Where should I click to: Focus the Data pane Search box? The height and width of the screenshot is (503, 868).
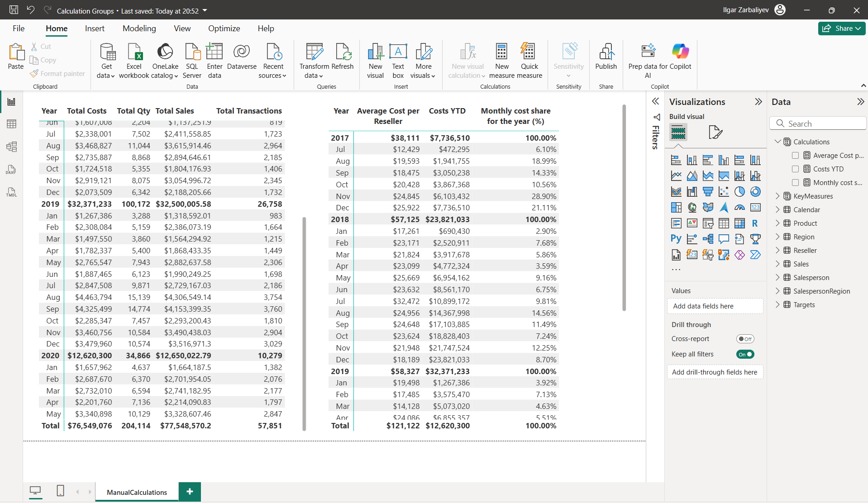point(818,123)
